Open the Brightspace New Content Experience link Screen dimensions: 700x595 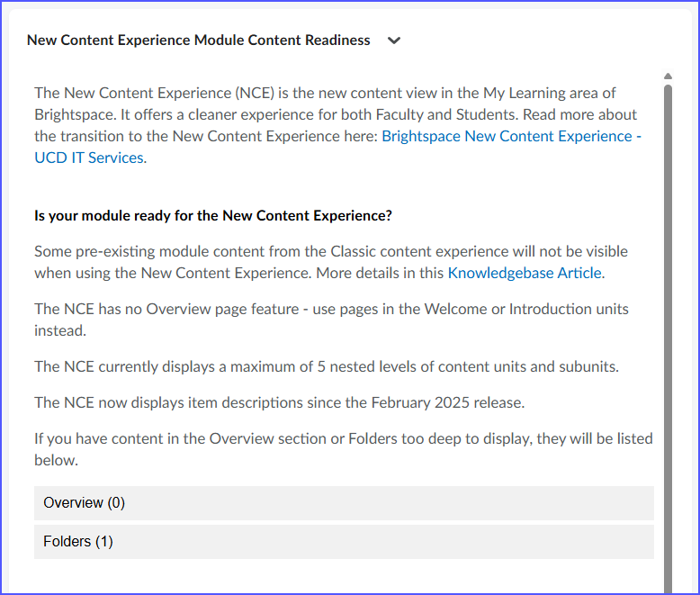pyautogui.click(x=510, y=137)
